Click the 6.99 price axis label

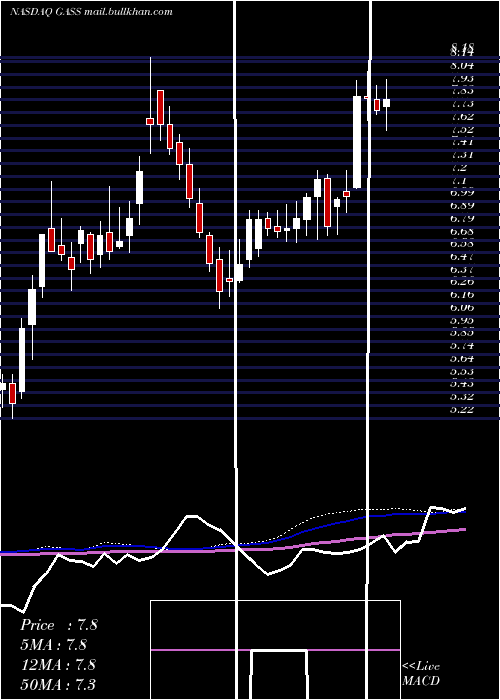tap(462, 193)
